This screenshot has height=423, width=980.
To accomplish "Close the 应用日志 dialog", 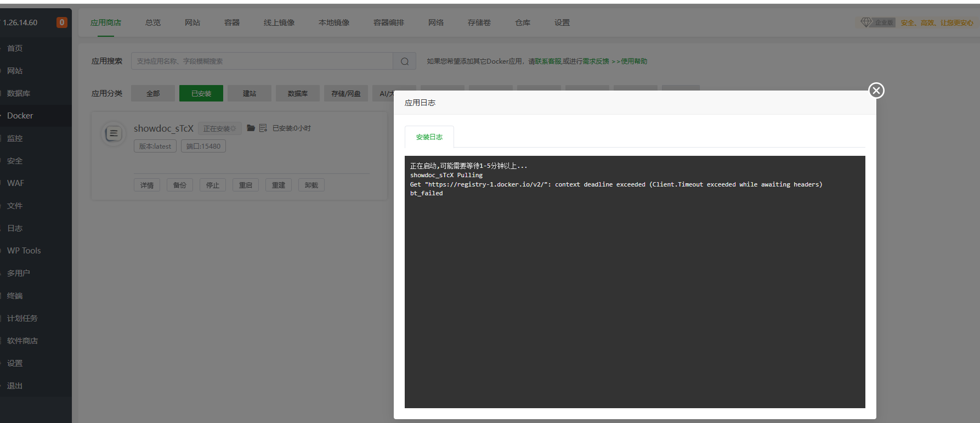I will click(x=876, y=91).
